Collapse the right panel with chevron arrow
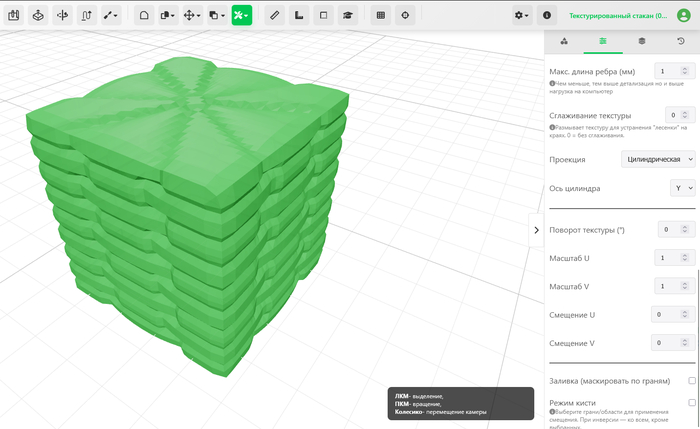 point(536,230)
